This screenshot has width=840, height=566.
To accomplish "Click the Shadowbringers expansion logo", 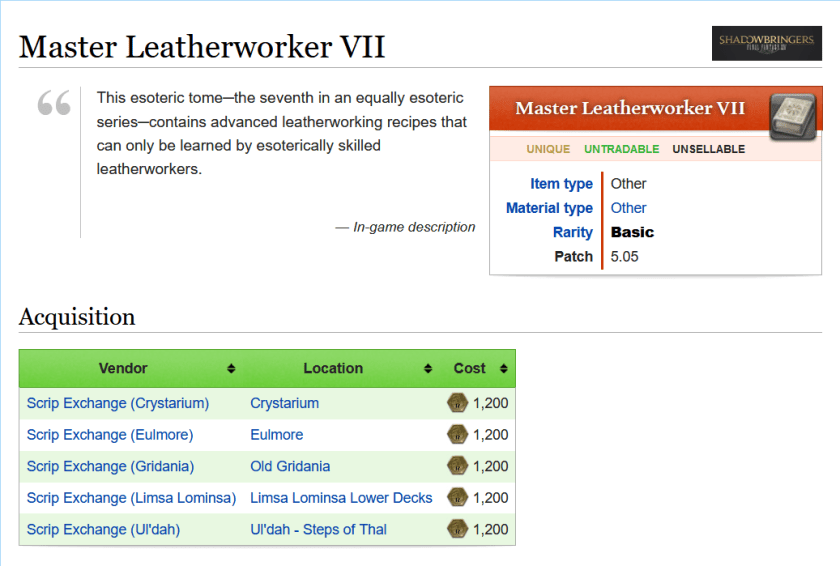I will point(767,43).
